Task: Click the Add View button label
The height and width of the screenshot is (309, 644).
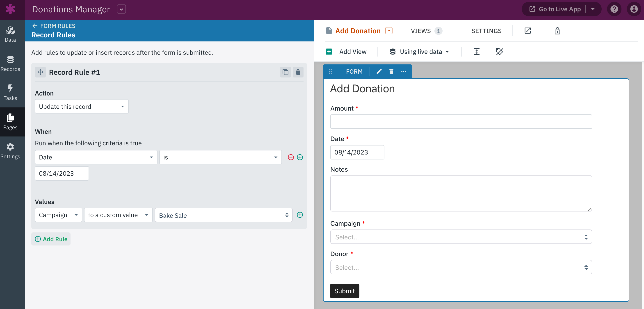Action: (353, 52)
